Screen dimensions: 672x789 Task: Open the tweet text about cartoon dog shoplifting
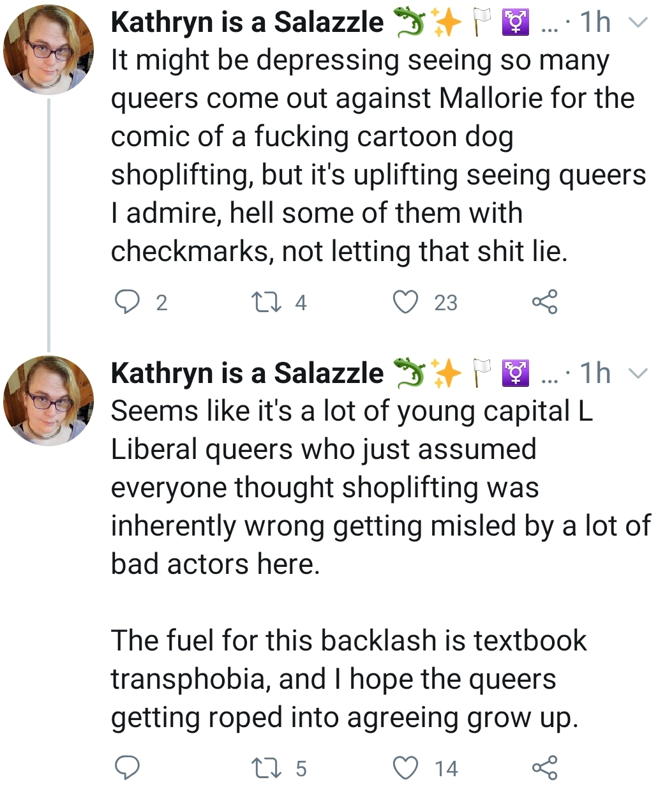pyautogui.click(x=378, y=155)
